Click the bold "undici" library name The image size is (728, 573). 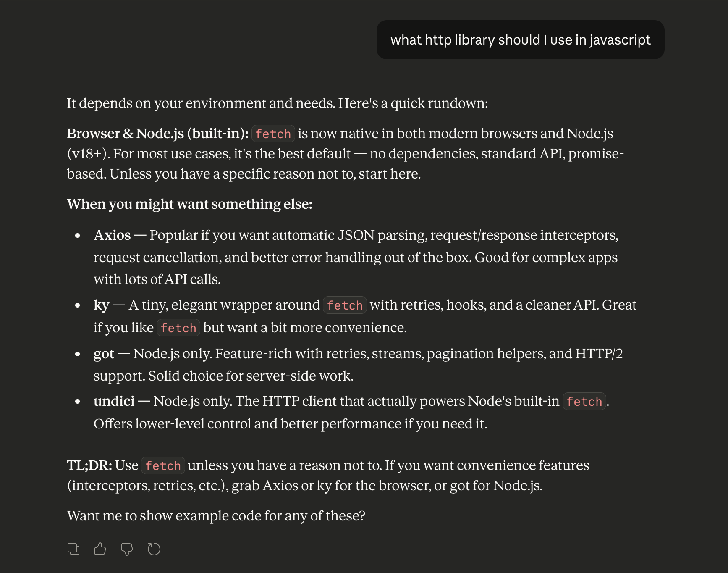114,401
